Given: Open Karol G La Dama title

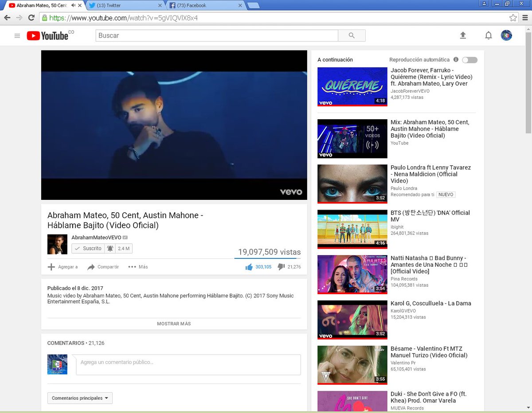Looking at the screenshot, I should (431, 304).
